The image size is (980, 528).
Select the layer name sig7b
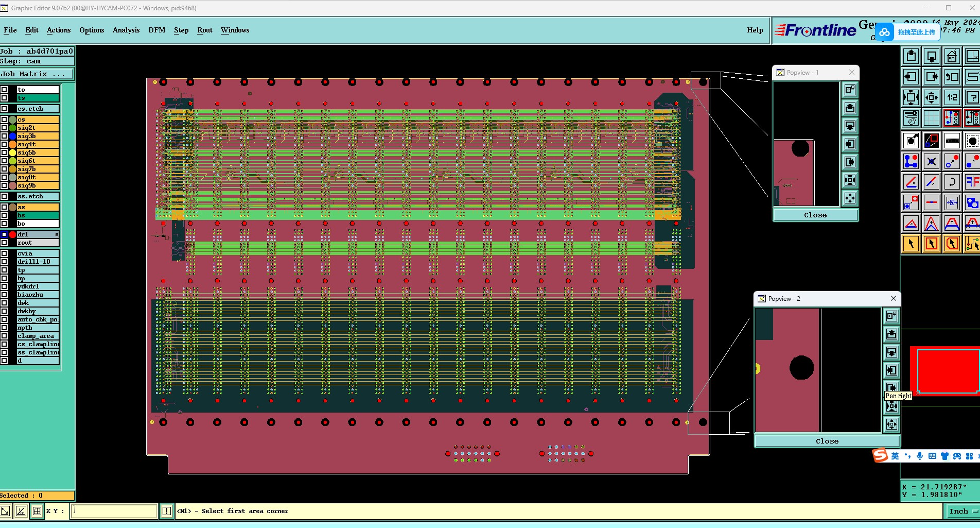(x=38, y=169)
